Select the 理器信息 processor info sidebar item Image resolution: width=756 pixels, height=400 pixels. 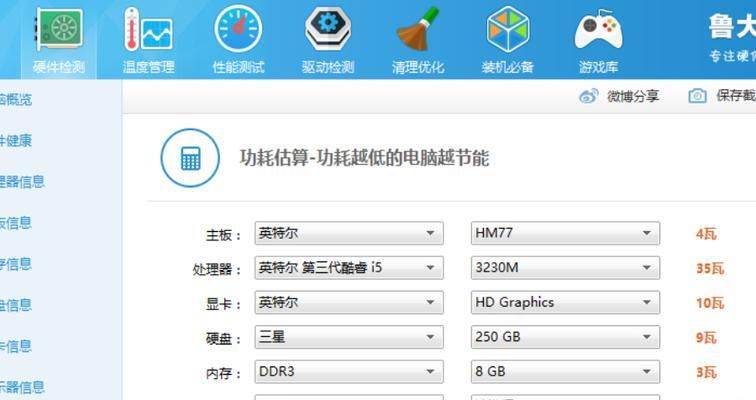tap(22, 182)
